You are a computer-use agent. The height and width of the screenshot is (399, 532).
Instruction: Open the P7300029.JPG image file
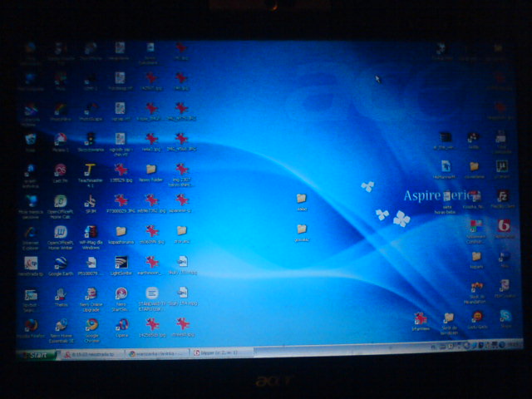point(121,200)
